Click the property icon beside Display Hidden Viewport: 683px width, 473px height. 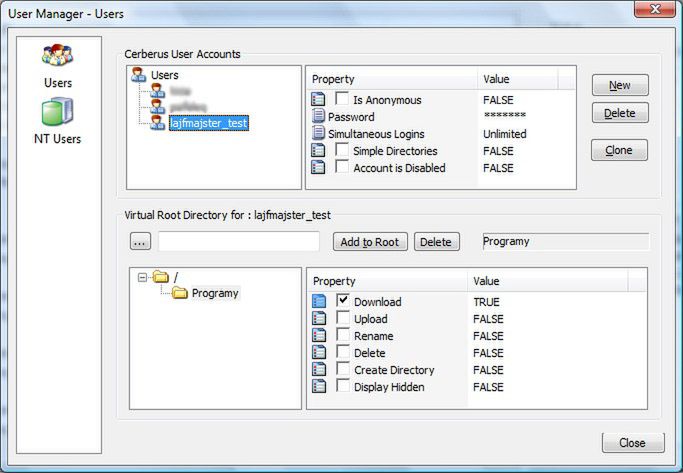(x=319, y=386)
